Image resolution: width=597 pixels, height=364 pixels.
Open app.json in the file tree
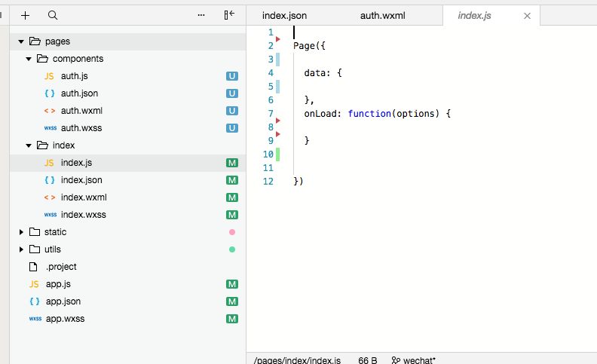63,301
